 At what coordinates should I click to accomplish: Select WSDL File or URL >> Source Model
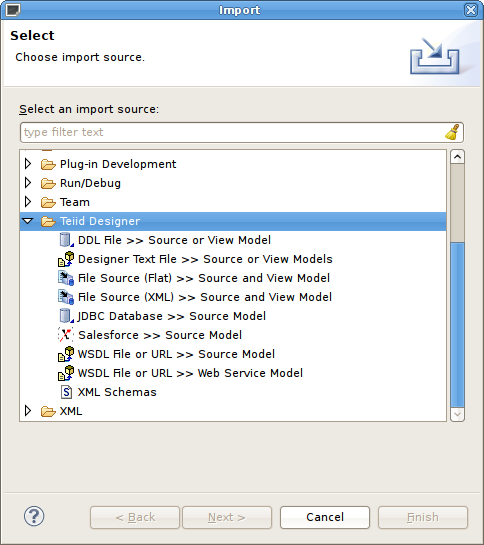point(167,354)
